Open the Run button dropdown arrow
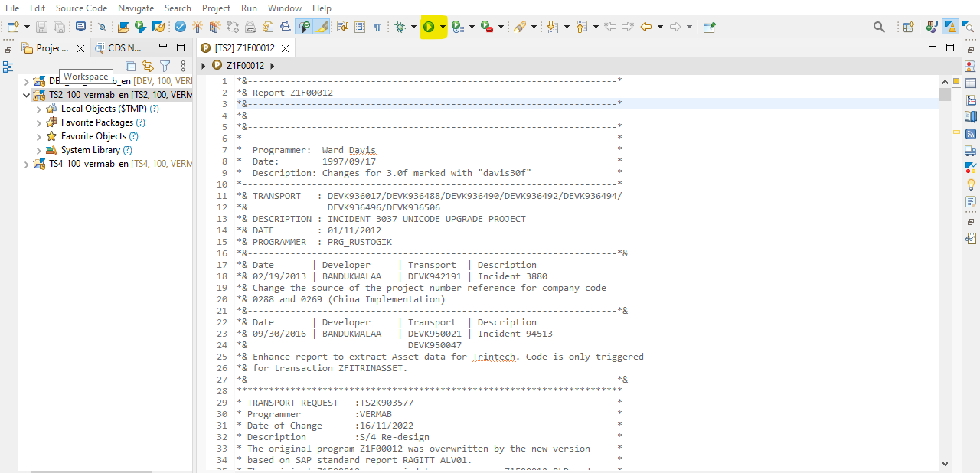The width and height of the screenshot is (980, 473). tap(443, 27)
